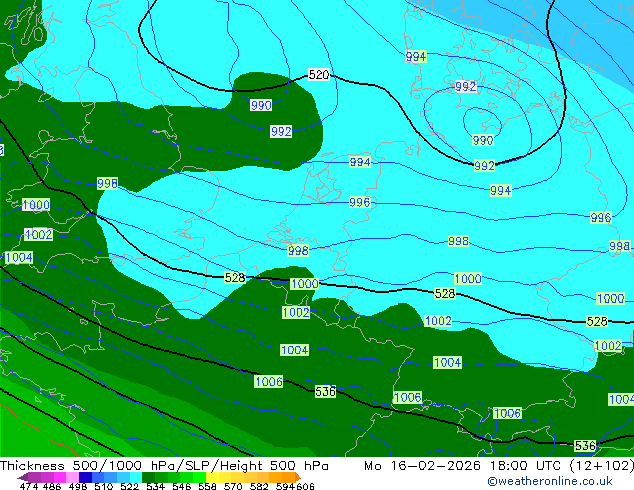Click the 510 legend value
Viewport: 634px width, 490px height.
[104, 486]
